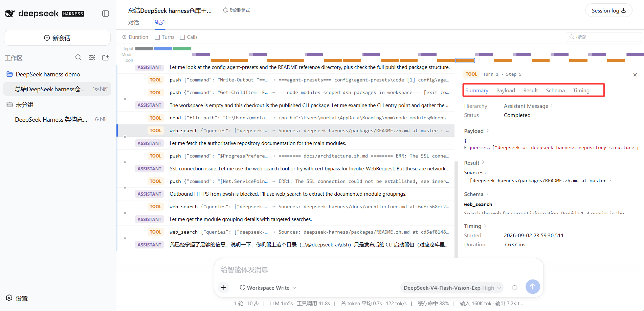Select the highlighted orange tool timeline block

465,61
